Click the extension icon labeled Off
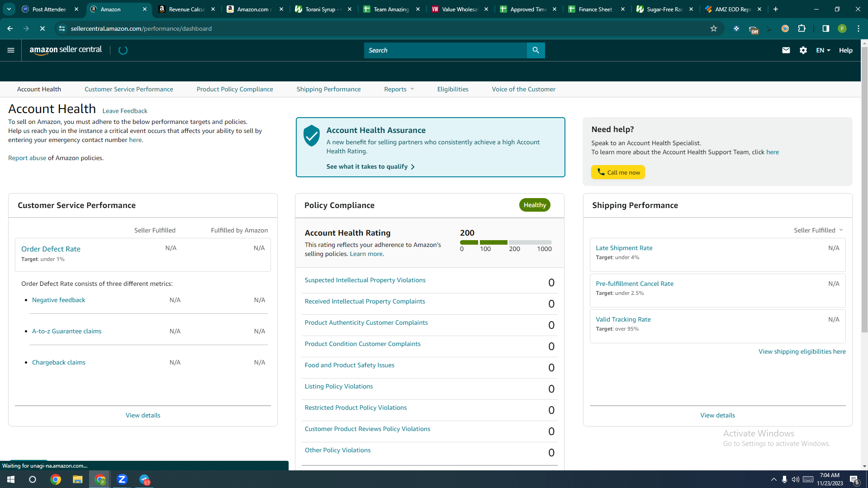 754,30
